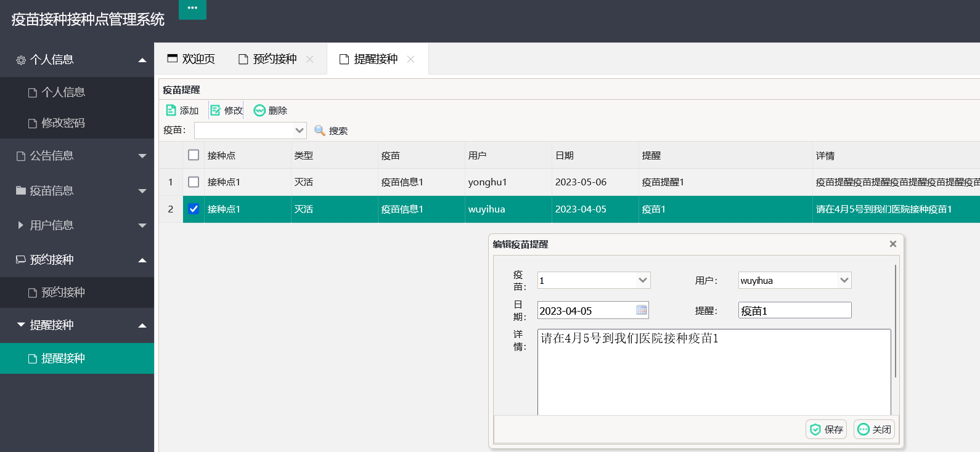Switch to the 预约接种 tab

pyautogui.click(x=276, y=59)
